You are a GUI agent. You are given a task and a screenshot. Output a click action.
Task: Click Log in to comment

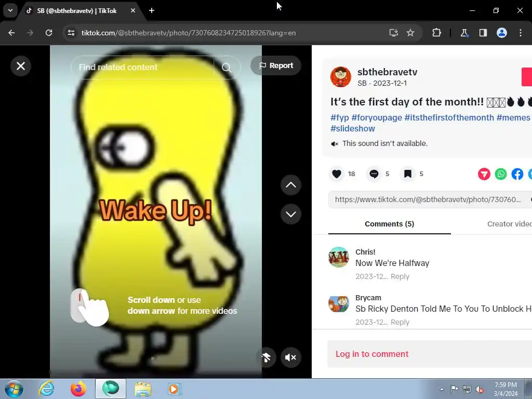(x=372, y=354)
